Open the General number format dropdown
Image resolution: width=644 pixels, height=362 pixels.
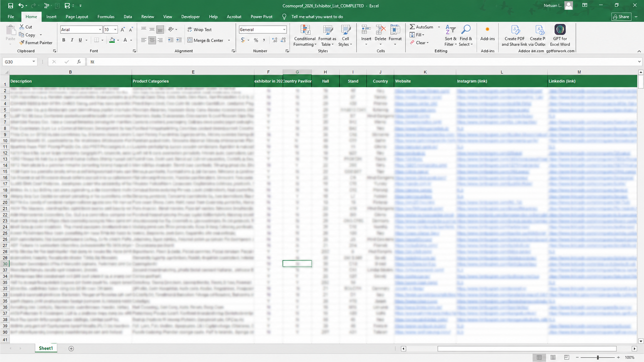(284, 30)
